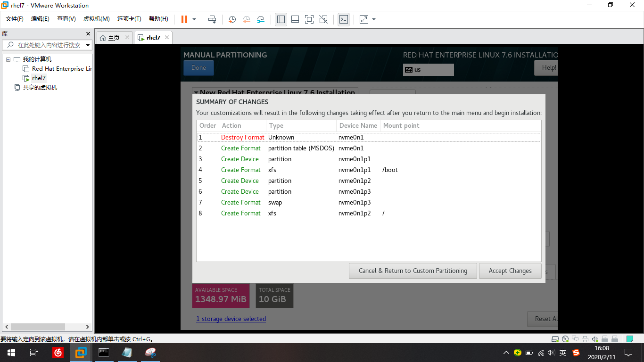Image resolution: width=644 pixels, height=362 pixels.
Task: Select Red Hat Enterprise Linux VM in library
Action: 57,69
